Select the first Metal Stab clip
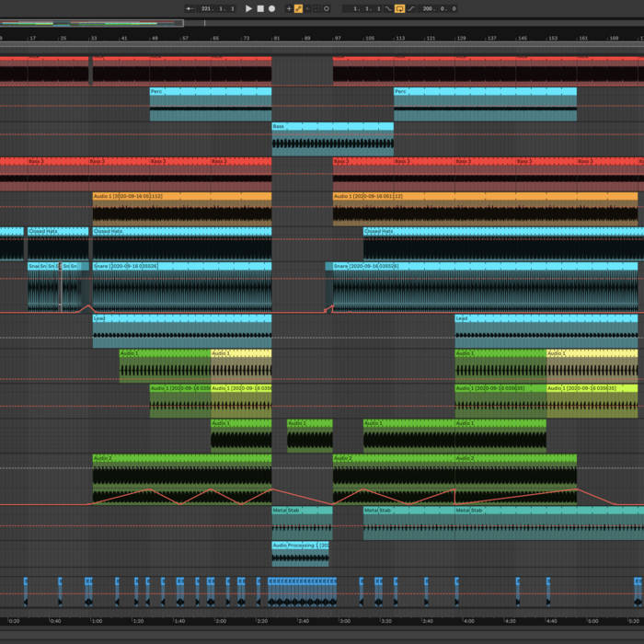Viewport: 644px width, 644px height. coord(301,510)
